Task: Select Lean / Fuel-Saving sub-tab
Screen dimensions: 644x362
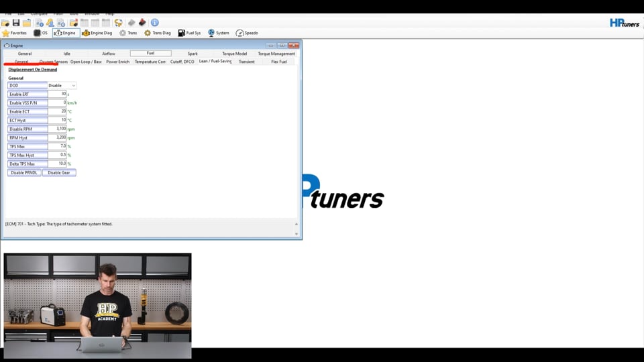Action: (215, 61)
